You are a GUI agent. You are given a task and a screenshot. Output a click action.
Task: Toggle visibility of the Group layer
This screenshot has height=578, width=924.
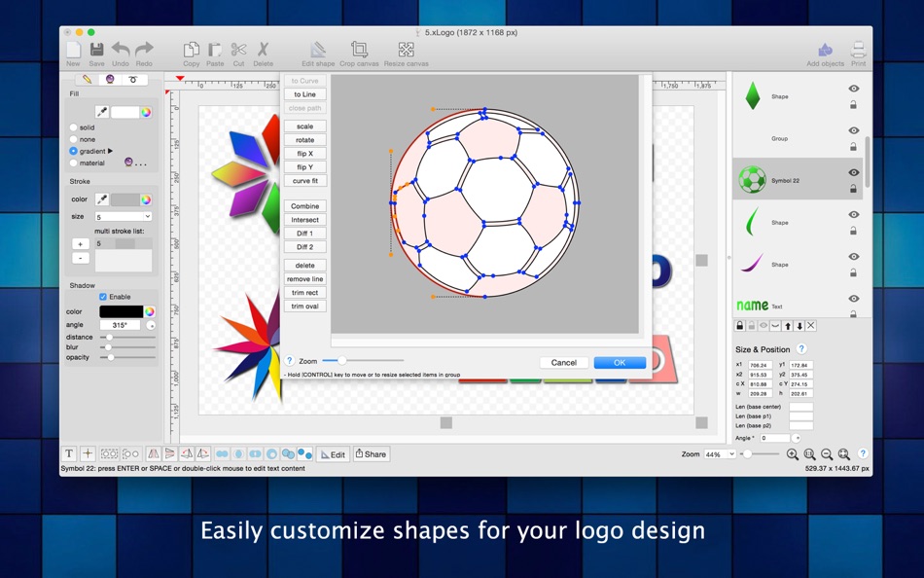click(853, 130)
